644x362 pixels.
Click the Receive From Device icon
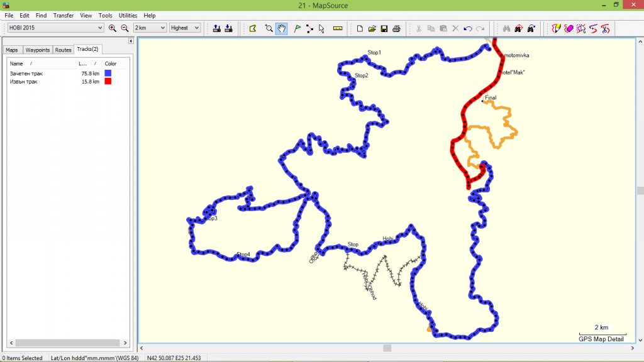[229, 28]
